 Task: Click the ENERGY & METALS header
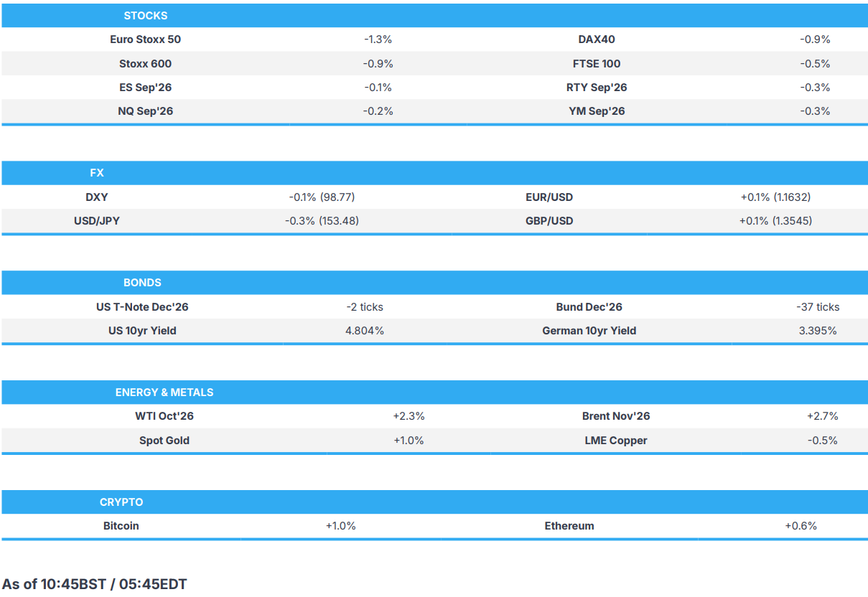click(x=164, y=392)
